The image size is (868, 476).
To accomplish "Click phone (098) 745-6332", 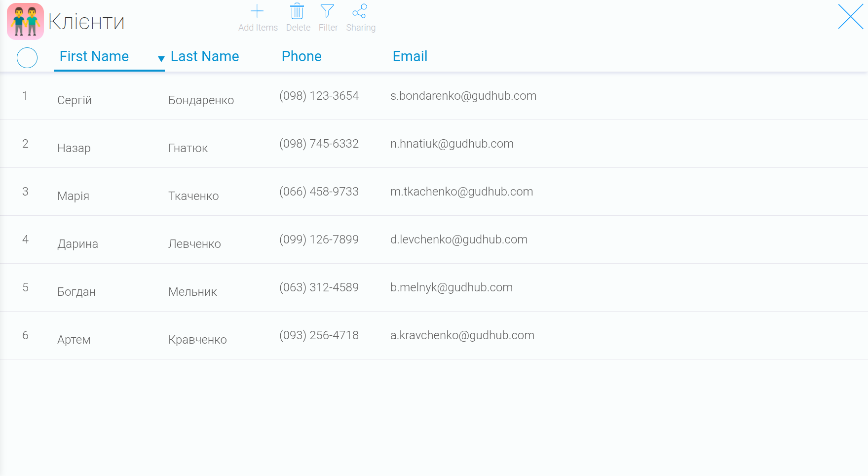I will (319, 144).
